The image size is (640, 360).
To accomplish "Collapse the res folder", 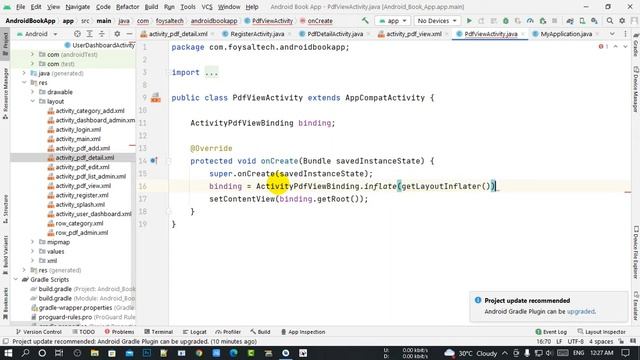I will (24, 82).
